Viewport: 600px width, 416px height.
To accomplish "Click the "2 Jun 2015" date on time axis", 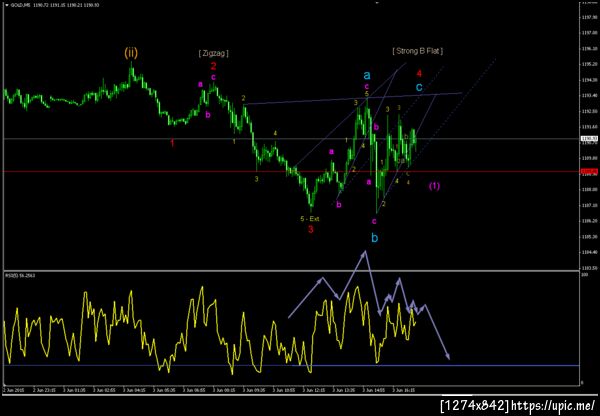I will click(13, 390).
